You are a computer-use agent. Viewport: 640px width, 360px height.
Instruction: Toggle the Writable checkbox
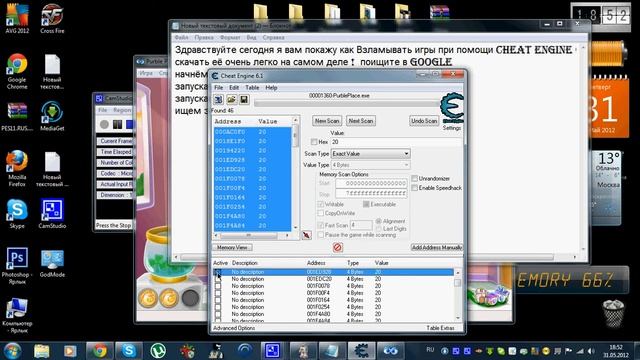(x=320, y=204)
